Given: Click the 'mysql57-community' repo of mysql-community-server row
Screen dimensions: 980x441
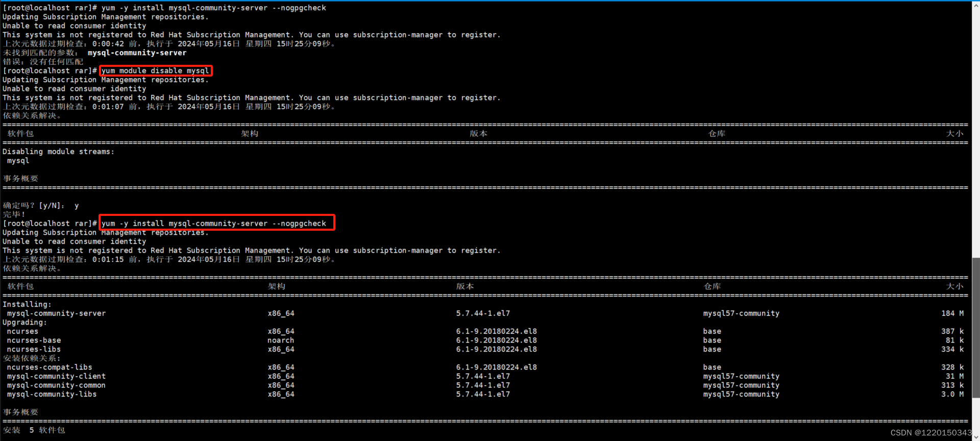Looking at the screenshot, I should tap(741, 313).
